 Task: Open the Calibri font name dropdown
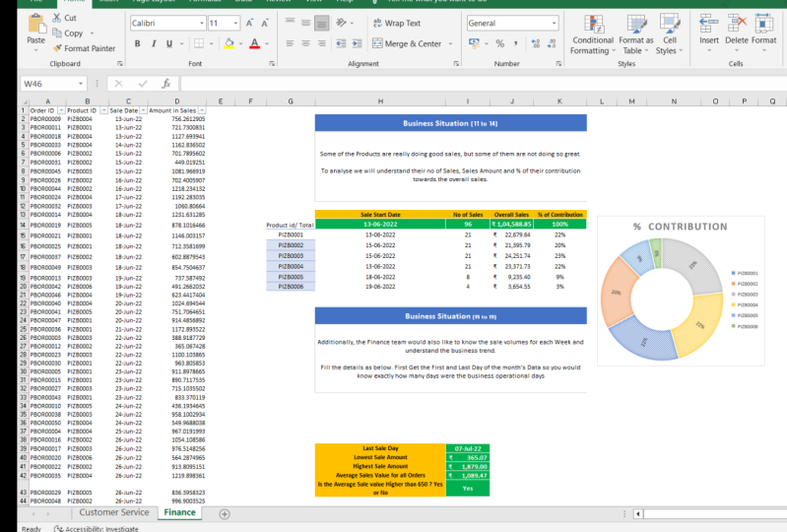coord(202,23)
